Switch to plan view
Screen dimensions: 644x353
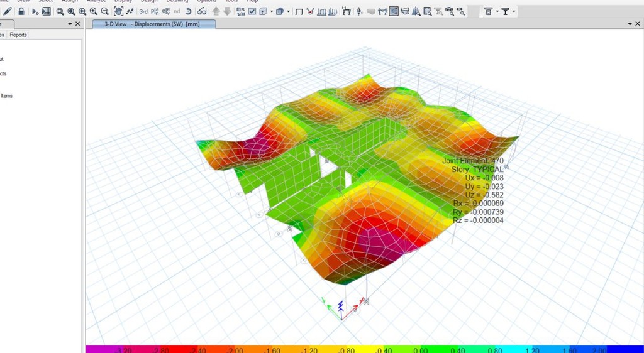point(155,11)
